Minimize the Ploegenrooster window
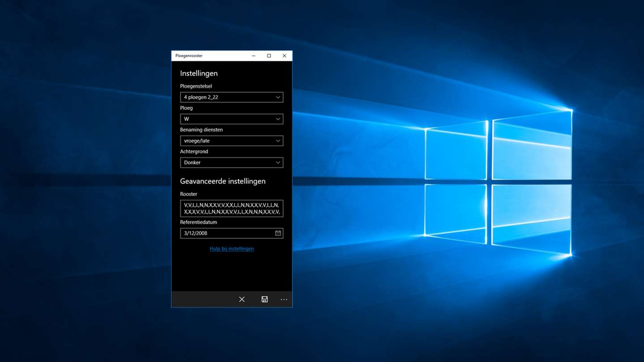 point(254,56)
